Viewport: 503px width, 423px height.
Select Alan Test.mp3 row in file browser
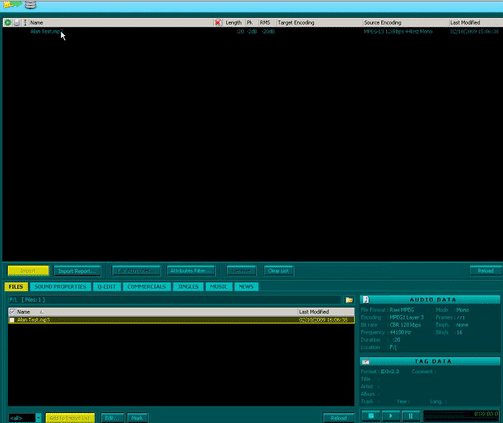181,320
